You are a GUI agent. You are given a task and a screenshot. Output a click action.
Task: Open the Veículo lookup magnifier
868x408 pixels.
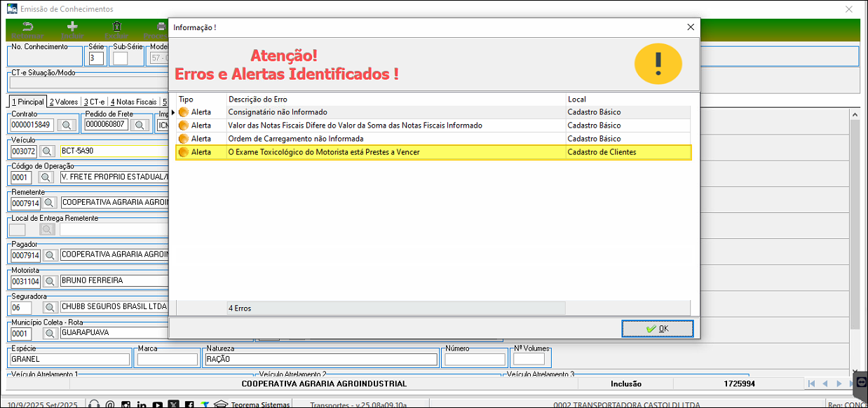coord(48,151)
